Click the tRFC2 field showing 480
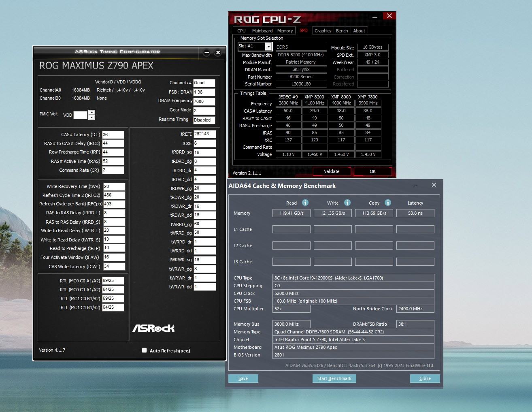532x412 pixels. (114, 195)
